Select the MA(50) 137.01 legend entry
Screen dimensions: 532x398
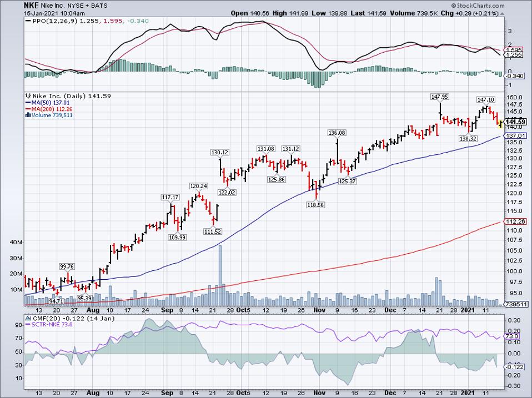(x=51, y=103)
